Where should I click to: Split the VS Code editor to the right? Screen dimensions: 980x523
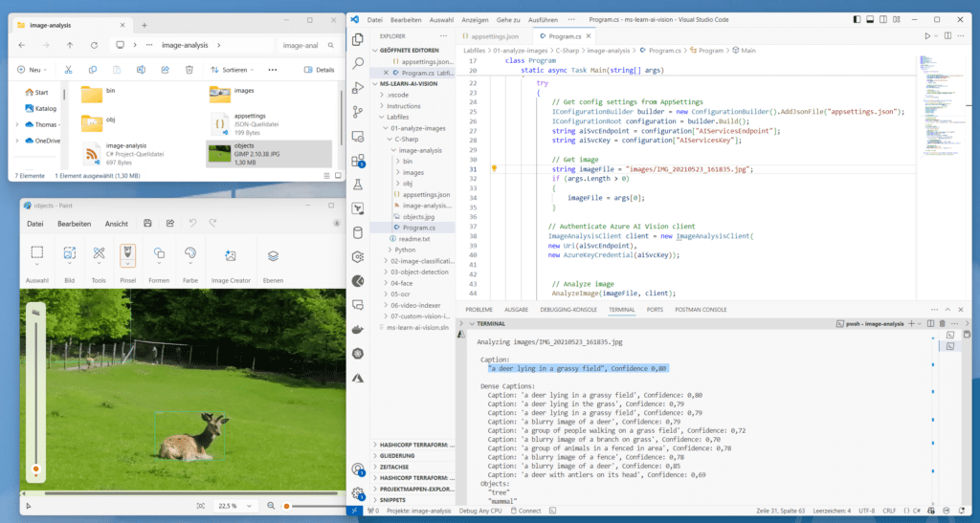pyautogui.click(x=947, y=36)
